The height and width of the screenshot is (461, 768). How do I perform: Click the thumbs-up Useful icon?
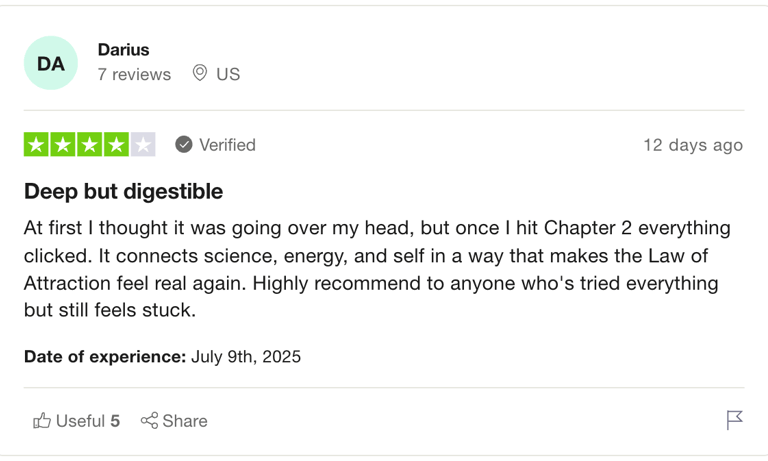42,421
